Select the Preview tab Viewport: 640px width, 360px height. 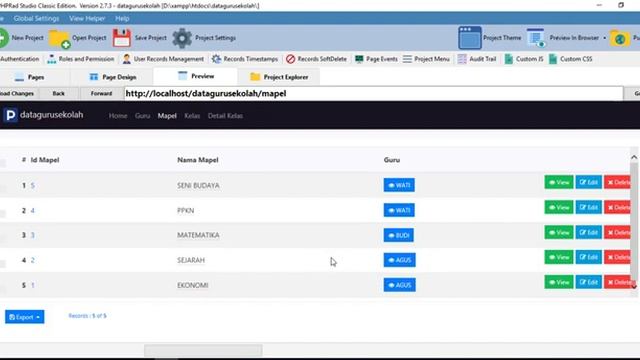pos(196,76)
